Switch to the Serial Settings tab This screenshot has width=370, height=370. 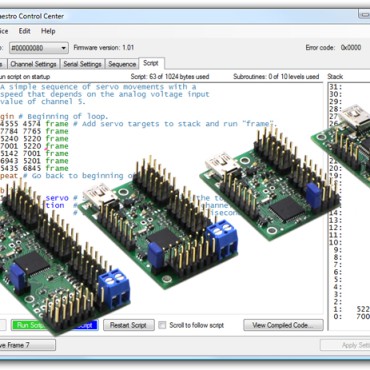click(82, 64)
